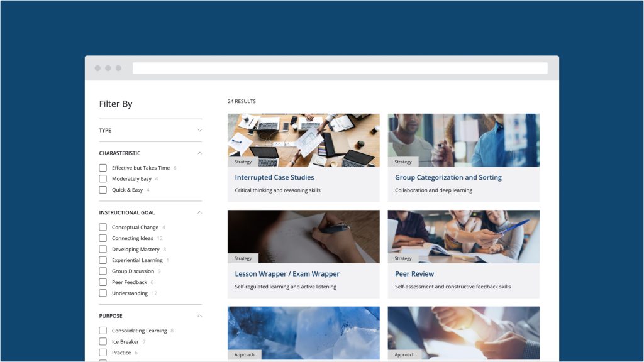Image resolution: width=644 pixels, height=362 pixels.
Task: Collapse the CHARASTERISTIC filter section
Action: click(199, 153)
